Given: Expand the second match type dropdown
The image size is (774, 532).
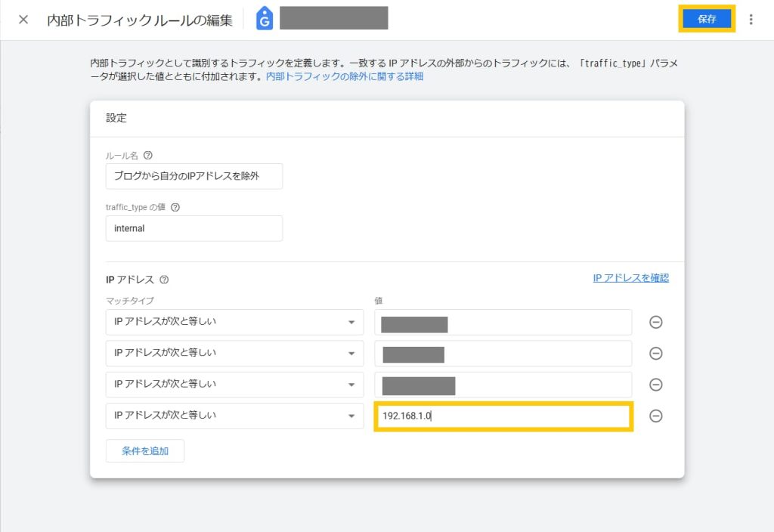Looking at the screenshot, I should (x=234, y=354).
